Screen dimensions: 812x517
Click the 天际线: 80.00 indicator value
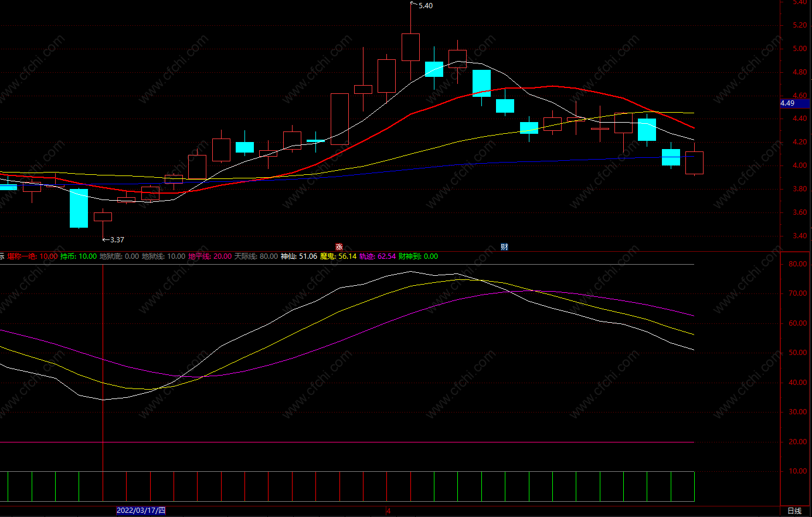[256, 256]
